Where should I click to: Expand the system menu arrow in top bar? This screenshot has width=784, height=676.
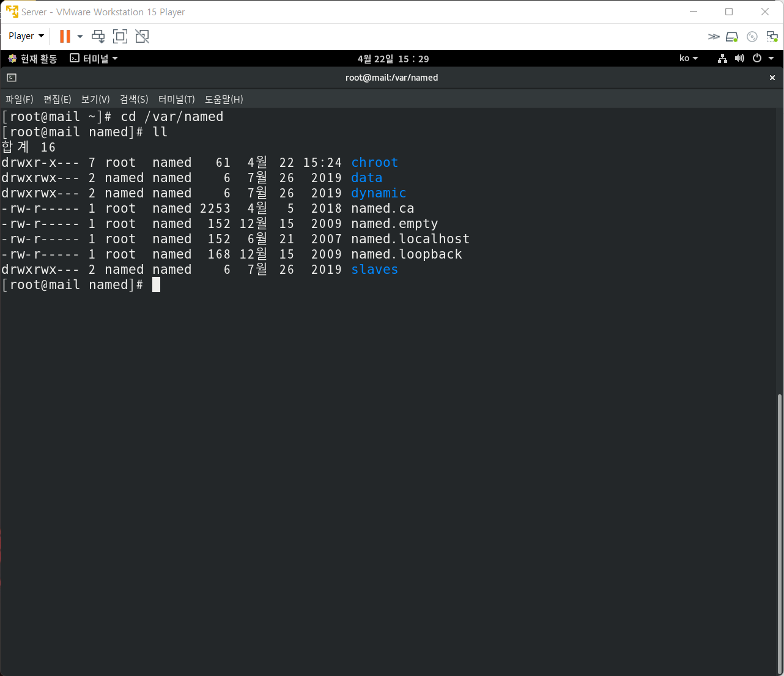pyautogui.click(x=771, y=58)
